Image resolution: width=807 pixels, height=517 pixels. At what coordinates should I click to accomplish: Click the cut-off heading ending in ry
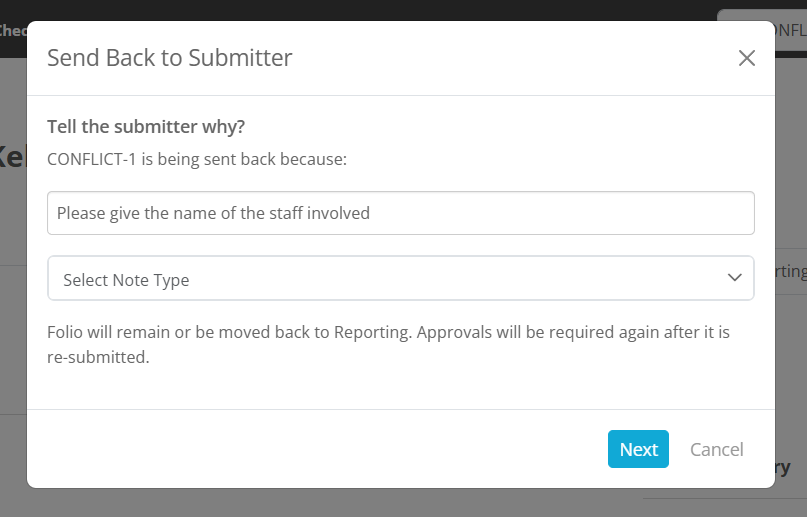tap(782, 468)
